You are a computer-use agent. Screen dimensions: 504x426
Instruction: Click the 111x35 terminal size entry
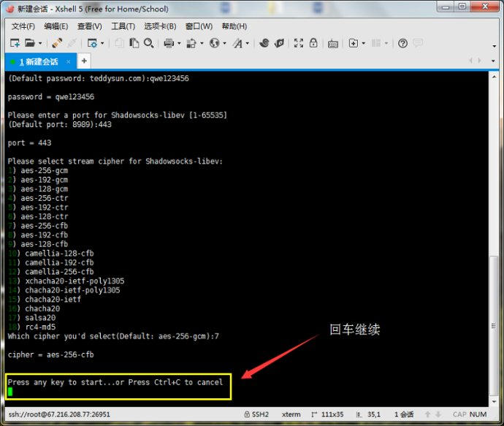tap(332, 414)
